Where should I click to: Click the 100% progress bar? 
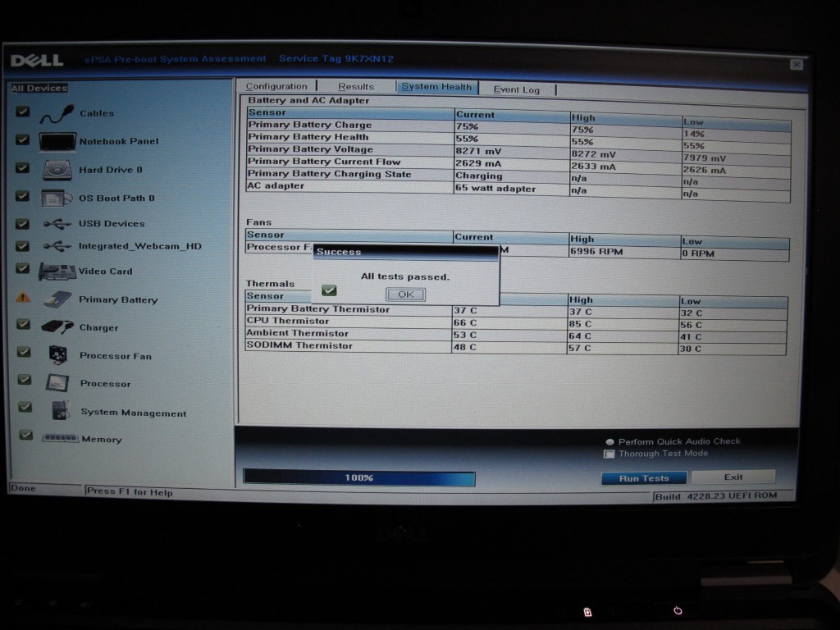358,477
